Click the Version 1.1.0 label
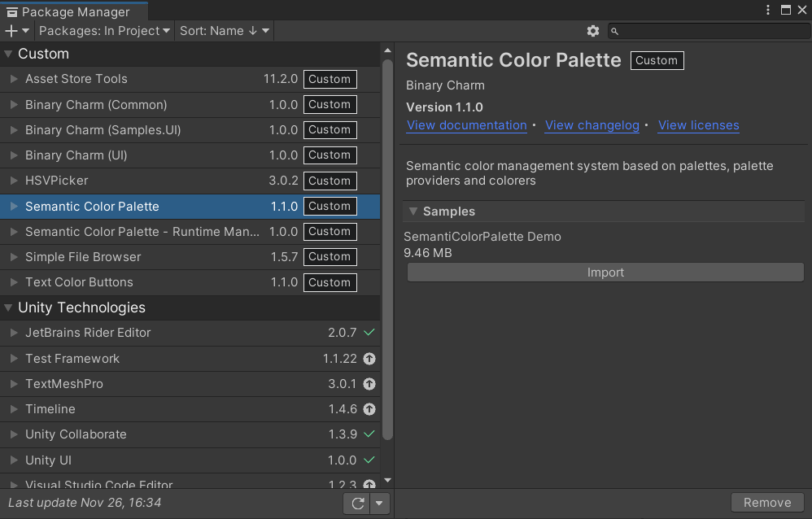This screenshot has width=812, height=519. 444,107
